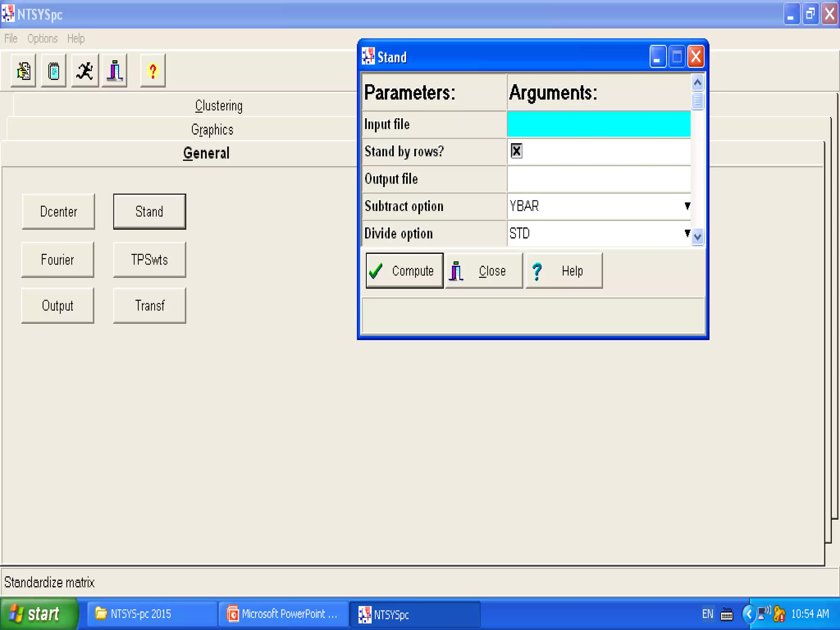Image resolution: width=840 pixels, height=630 pixels.
Task: Switch to the Graphics tab
Action: point(212,130)
